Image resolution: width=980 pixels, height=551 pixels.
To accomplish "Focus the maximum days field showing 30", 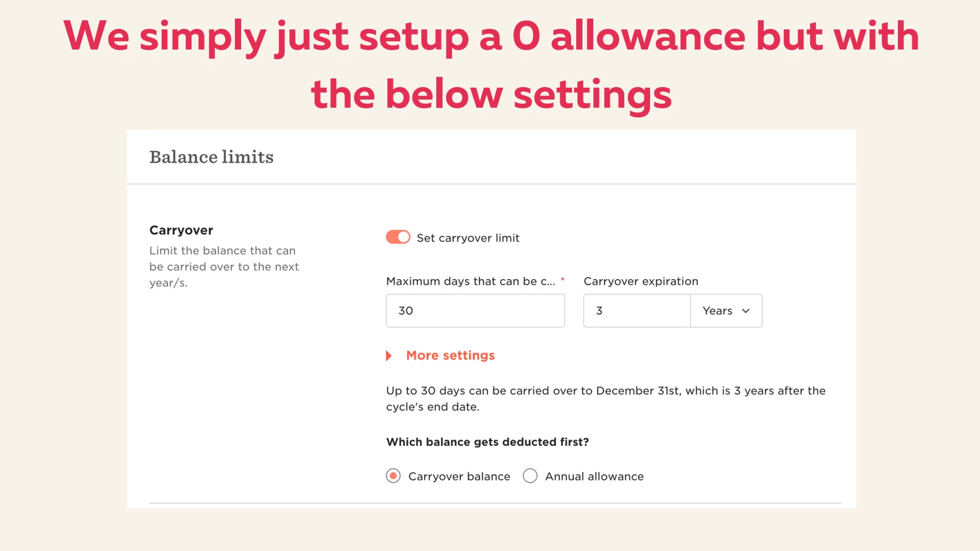I will [475, 311].
